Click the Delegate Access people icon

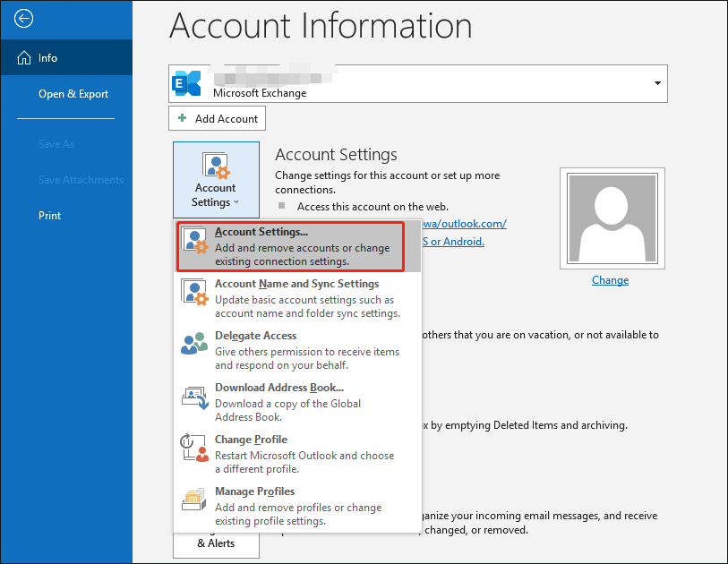(195, 345)
